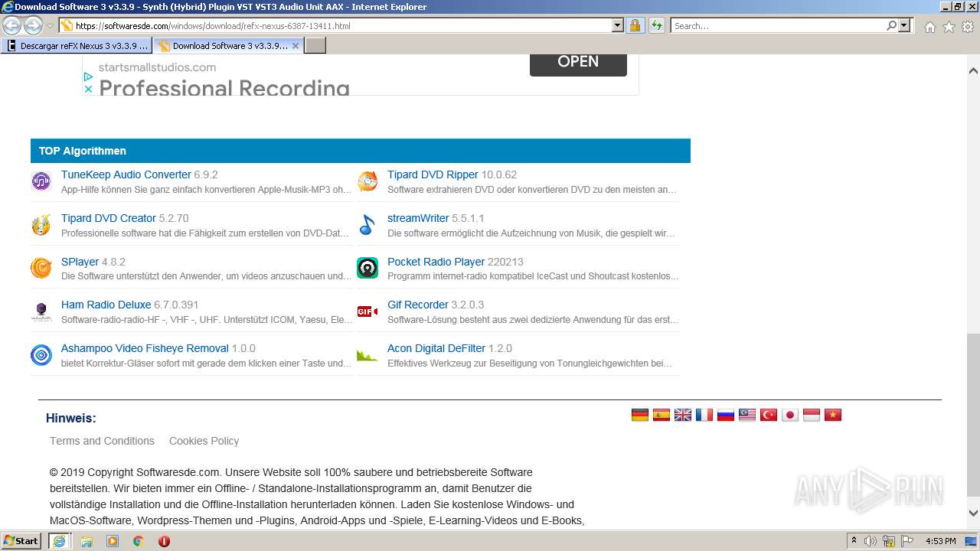
Task: Open a new blank tab
Action: 315,46
